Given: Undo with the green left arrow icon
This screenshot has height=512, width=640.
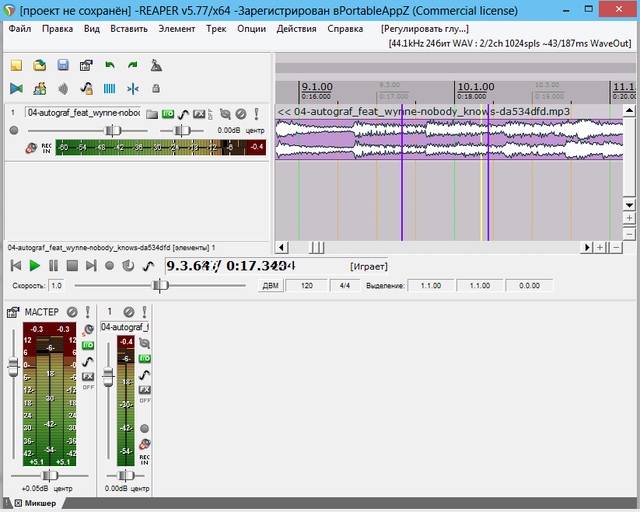Looking at the screenshot, I should pyautogui.click(x=110, y=65).
